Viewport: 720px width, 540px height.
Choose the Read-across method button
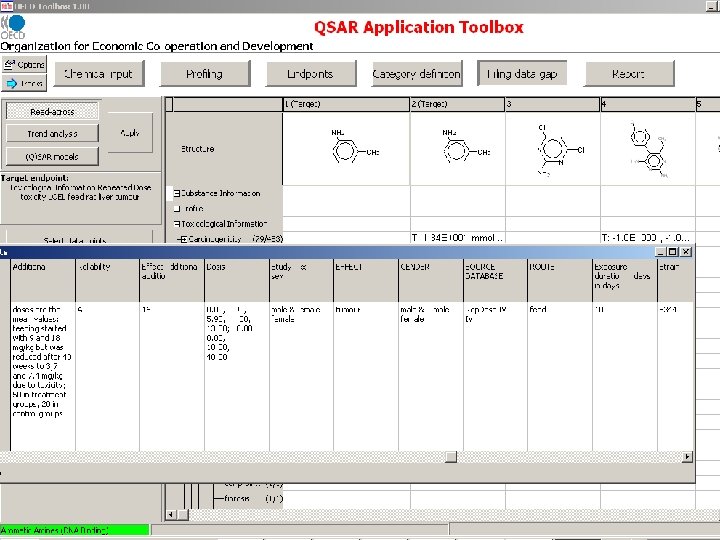point(52,111)
